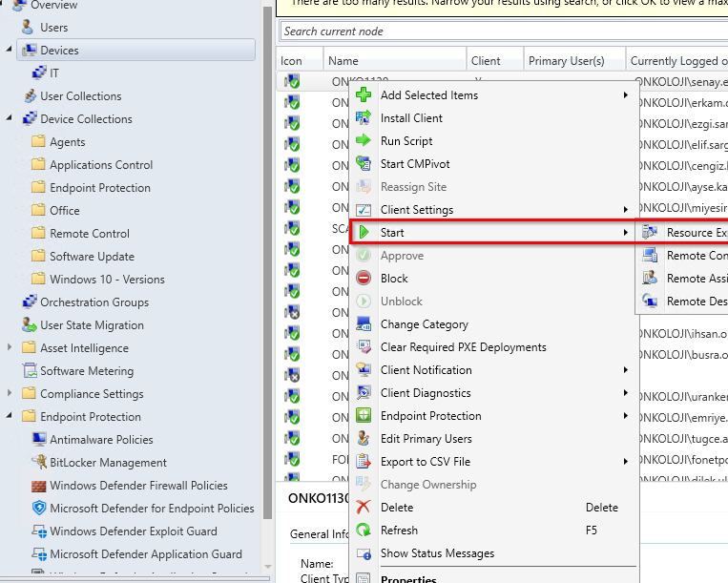Open the Client Notification submenu arrow
The image size is (728, 583).
[626, 369]
